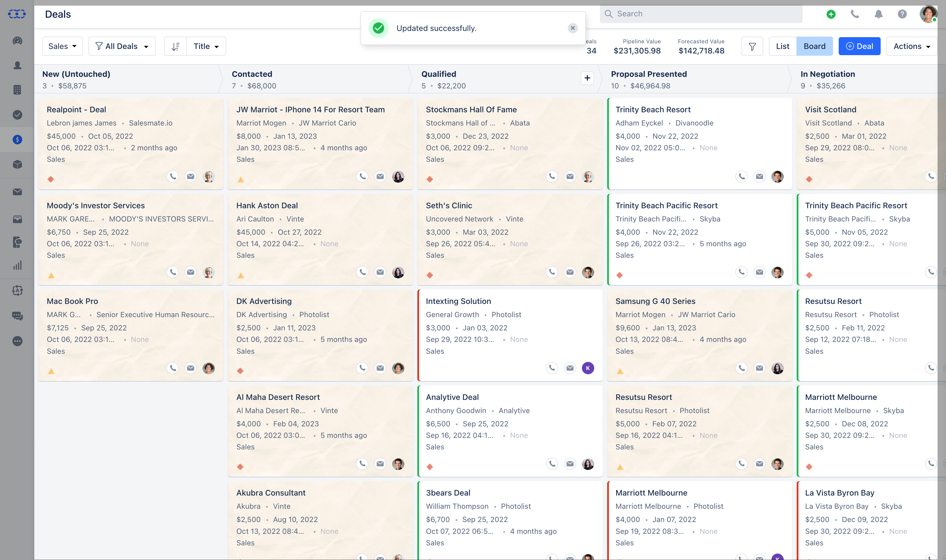Open Activities checkmark icon in sidebar

[17, 115]
